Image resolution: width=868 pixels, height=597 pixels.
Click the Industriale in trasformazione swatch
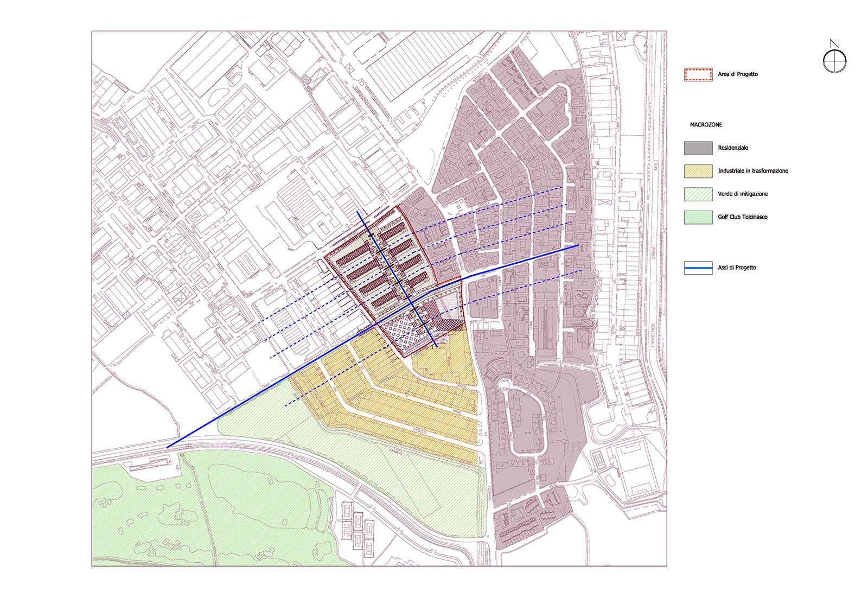(x=698, y=171)
